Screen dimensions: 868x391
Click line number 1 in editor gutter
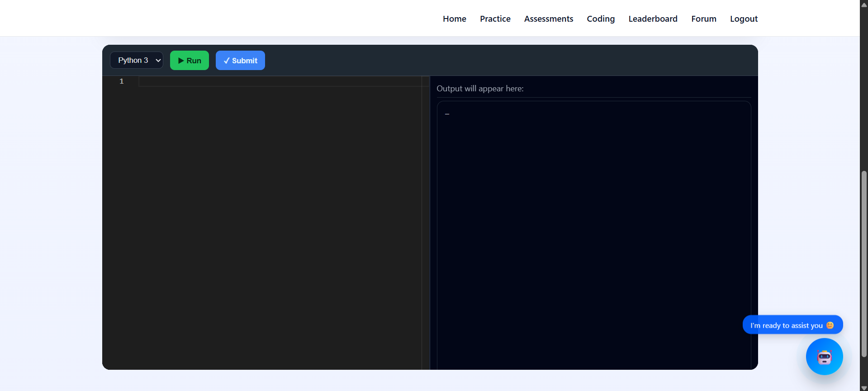point(121,81)
